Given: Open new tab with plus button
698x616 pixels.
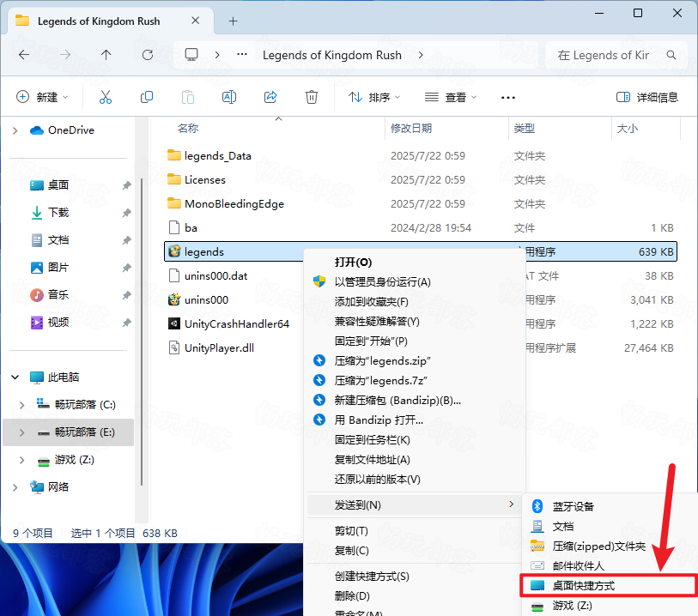Looking at the screenshot, I should coord(233,21).
